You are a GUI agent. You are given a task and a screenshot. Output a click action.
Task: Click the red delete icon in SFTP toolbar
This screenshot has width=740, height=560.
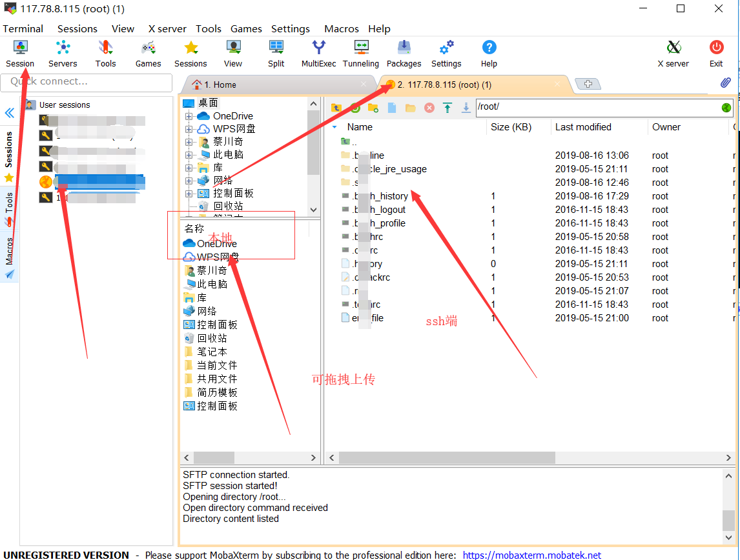(x=429, y=108)
